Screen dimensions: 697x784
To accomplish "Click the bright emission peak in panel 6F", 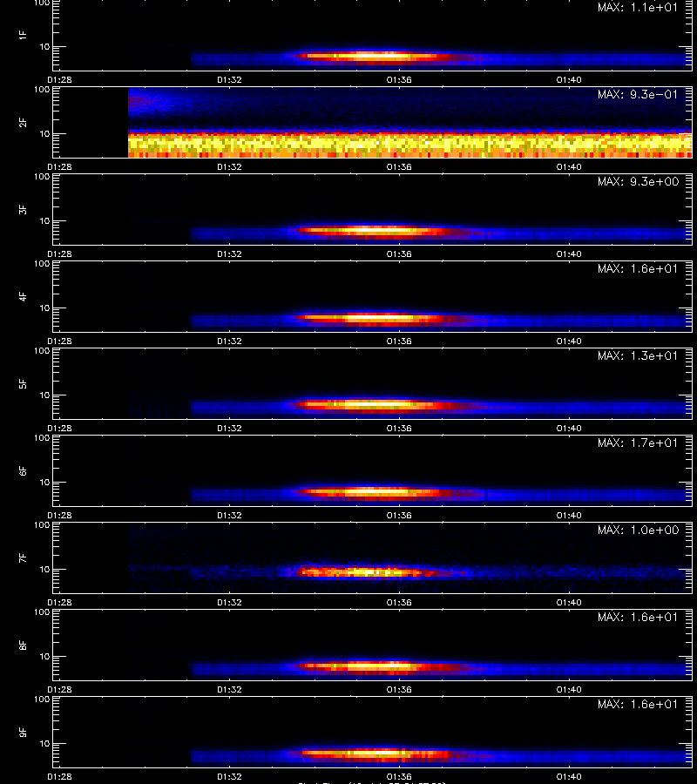I will pos(373,491).
